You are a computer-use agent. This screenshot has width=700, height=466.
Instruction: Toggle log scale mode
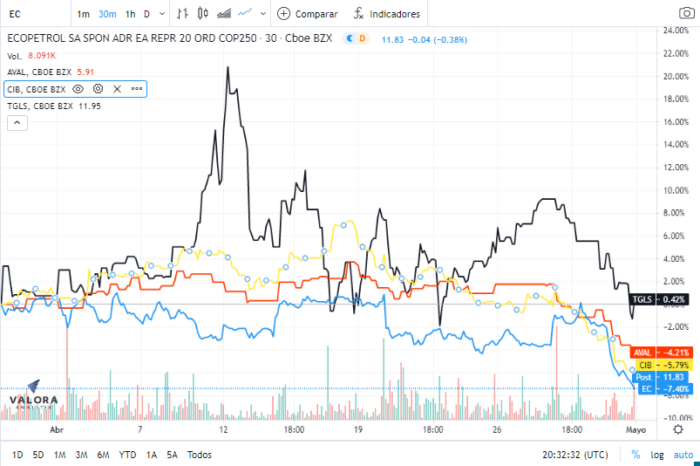(657, 454)
